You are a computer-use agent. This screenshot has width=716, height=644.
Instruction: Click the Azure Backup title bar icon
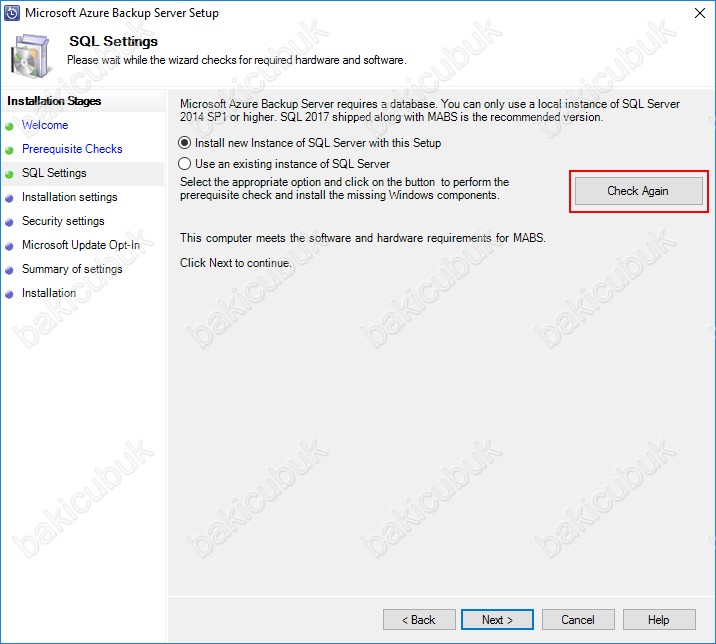tap(11, 13)
